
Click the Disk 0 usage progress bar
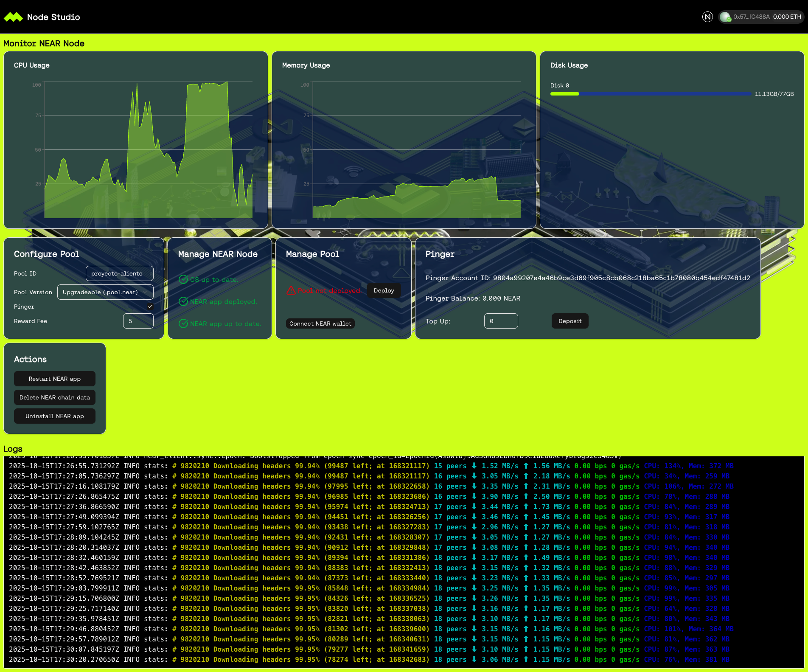tap(651, 94)
